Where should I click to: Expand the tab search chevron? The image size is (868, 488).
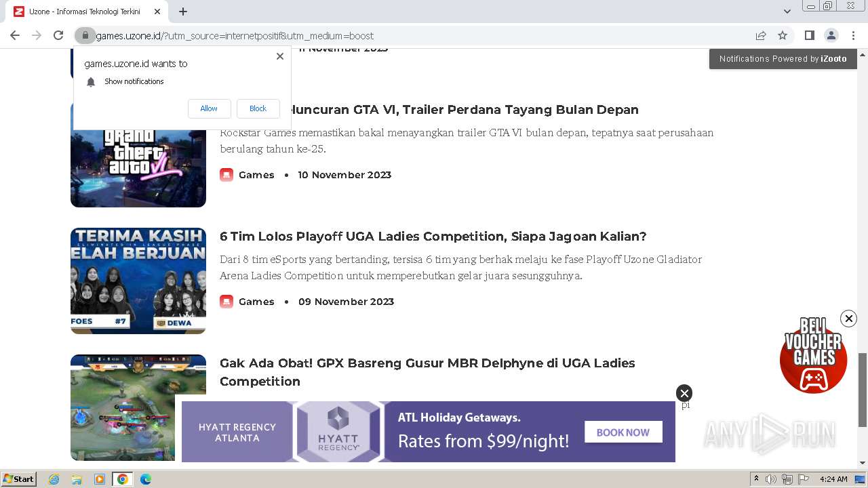(787, 12)
